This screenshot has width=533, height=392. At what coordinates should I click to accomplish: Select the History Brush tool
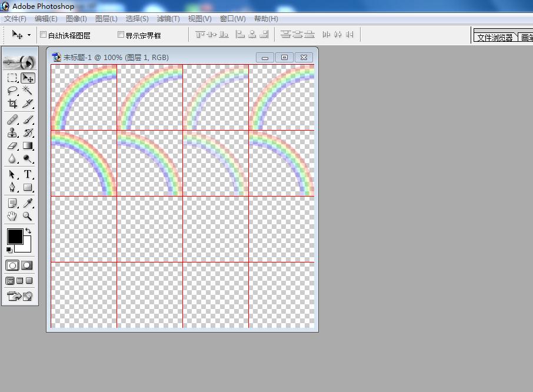[x=28, y=132]
